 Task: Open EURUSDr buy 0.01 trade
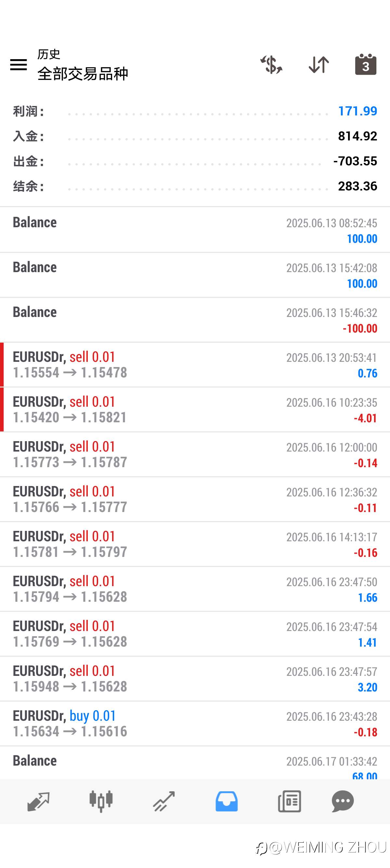point(195,723)
